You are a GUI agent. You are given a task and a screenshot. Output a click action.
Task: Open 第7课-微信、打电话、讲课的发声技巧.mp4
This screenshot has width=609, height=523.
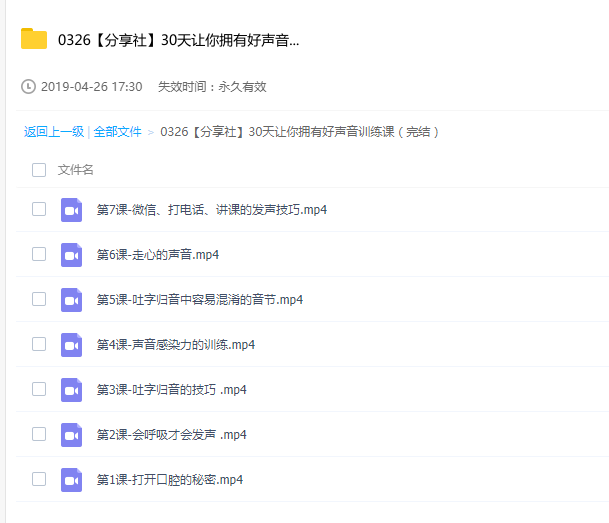point(212,210)
